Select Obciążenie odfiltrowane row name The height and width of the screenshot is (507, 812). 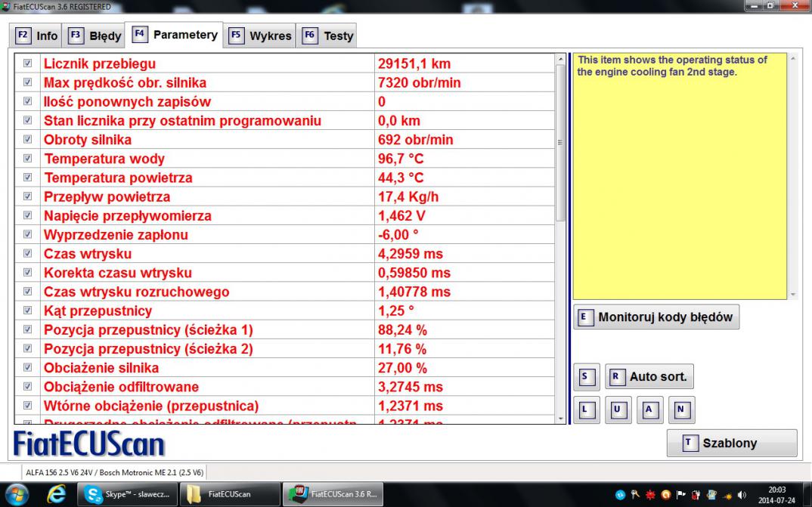pos(121,387)
